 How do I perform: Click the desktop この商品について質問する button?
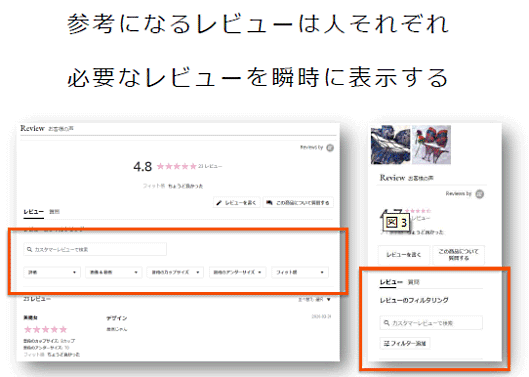pyautogui.click(x=298, y=203)
